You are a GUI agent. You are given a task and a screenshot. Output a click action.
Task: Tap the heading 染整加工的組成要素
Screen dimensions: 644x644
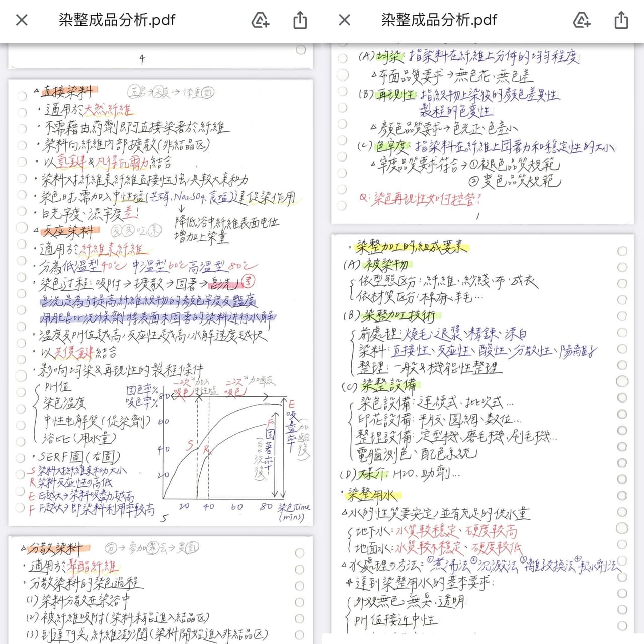pyautogui.click(x=412, y=247)
